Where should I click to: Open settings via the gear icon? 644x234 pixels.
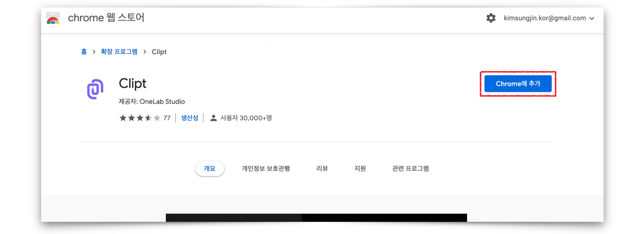491,18
